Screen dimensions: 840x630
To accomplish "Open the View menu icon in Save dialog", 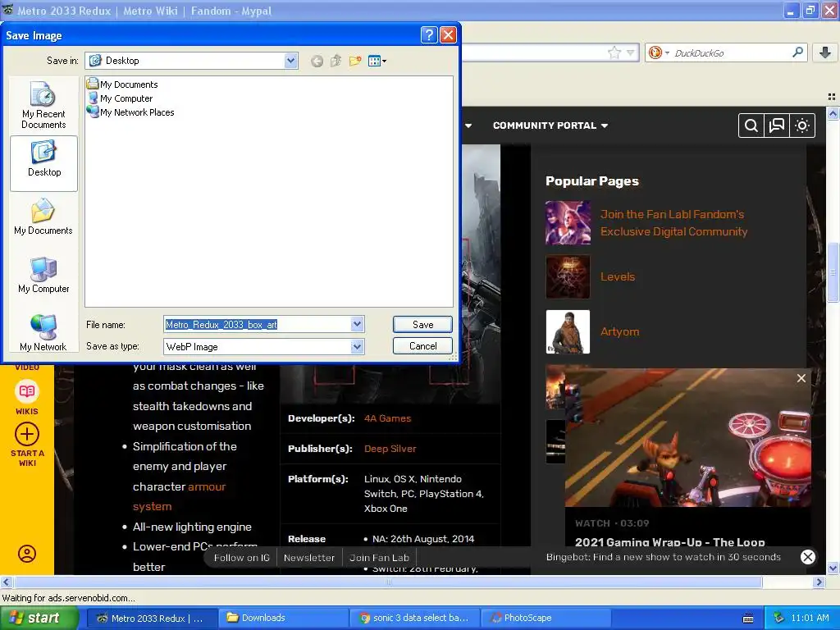I will click(377, 61).
